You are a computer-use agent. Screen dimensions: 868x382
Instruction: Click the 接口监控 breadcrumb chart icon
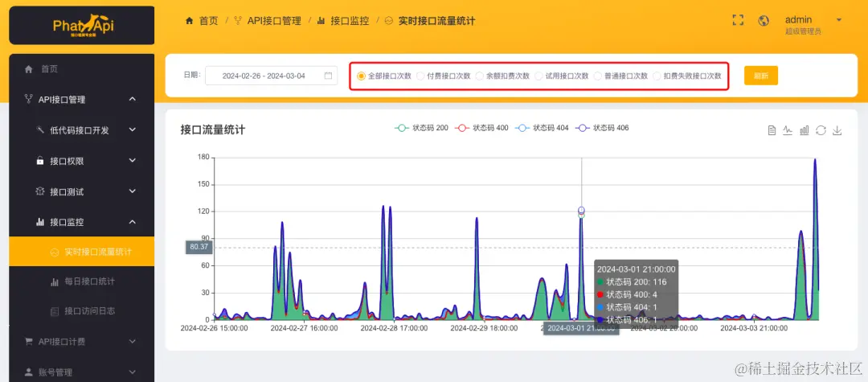coord(321,21)
